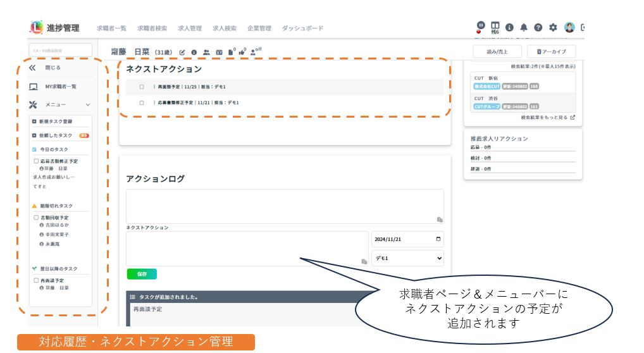The width and height of the screenshot is (644, 353).
Task: Open the notification bell icon
Action: [x=524, y=28]
